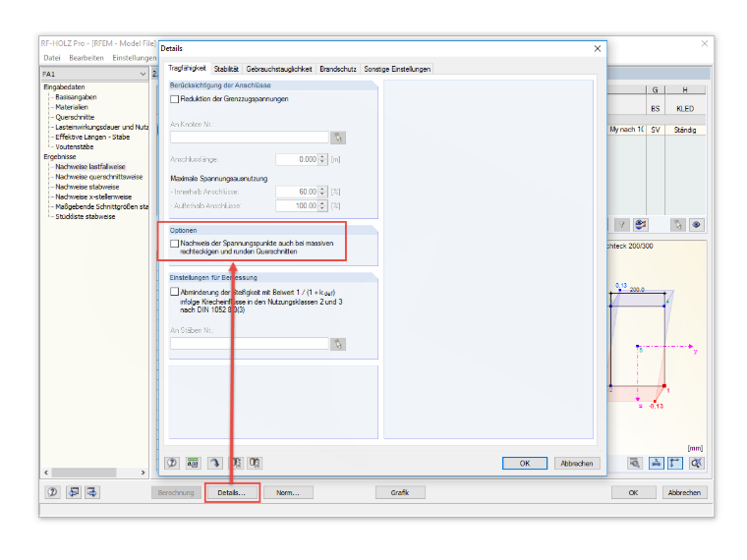
Task: Switch to the Stabilität tab
Action: tap(226, 69)
